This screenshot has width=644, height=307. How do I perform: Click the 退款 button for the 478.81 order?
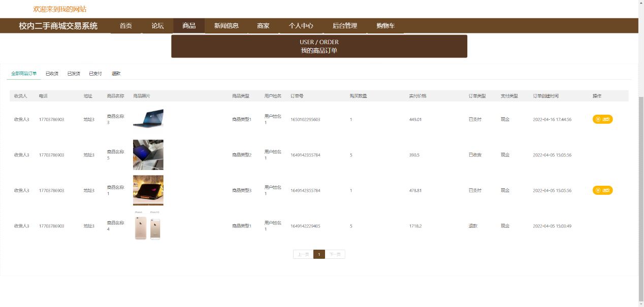pos(602,190)
